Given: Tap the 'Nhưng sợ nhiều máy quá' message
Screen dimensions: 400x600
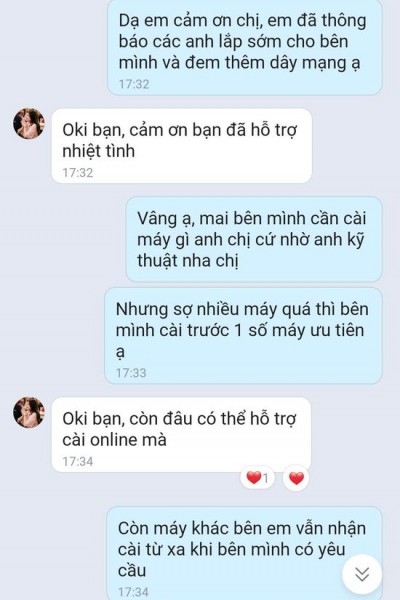Looking at the screenshot, I should coord(243,336).
